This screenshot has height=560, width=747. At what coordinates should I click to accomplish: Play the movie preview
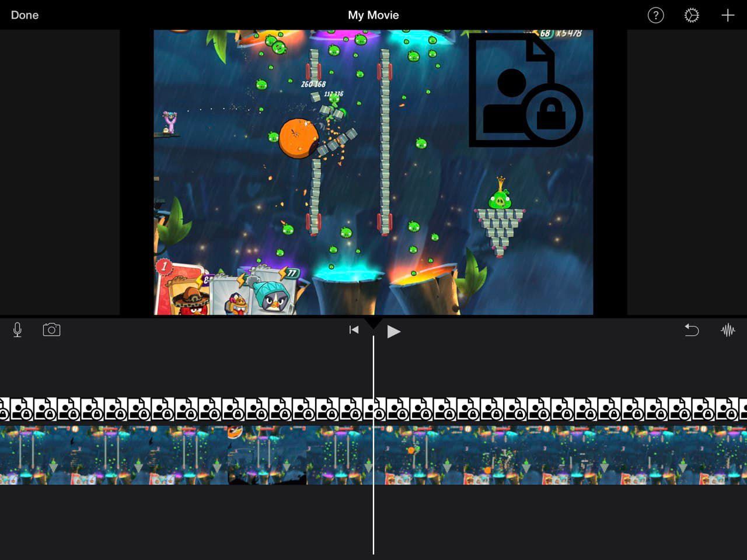coord(394,331)
